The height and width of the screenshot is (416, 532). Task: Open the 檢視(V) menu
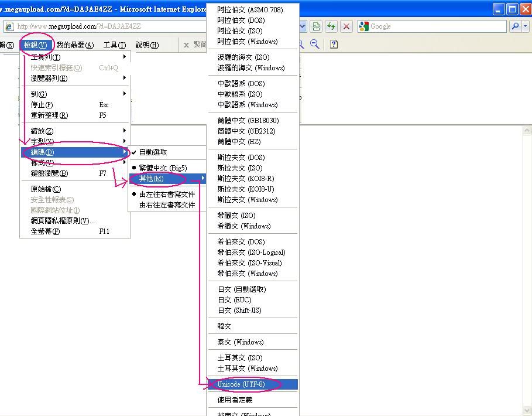(36, 45)
